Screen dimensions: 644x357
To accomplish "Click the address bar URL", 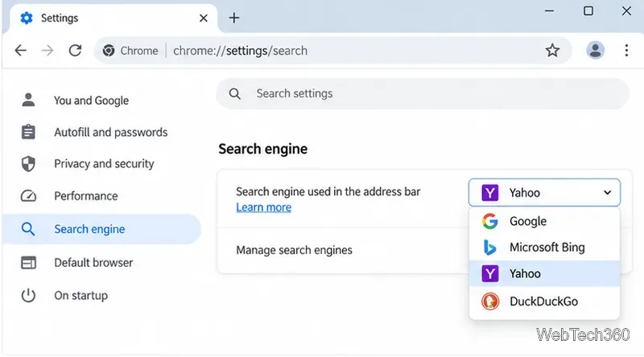I will click(240, 51).
